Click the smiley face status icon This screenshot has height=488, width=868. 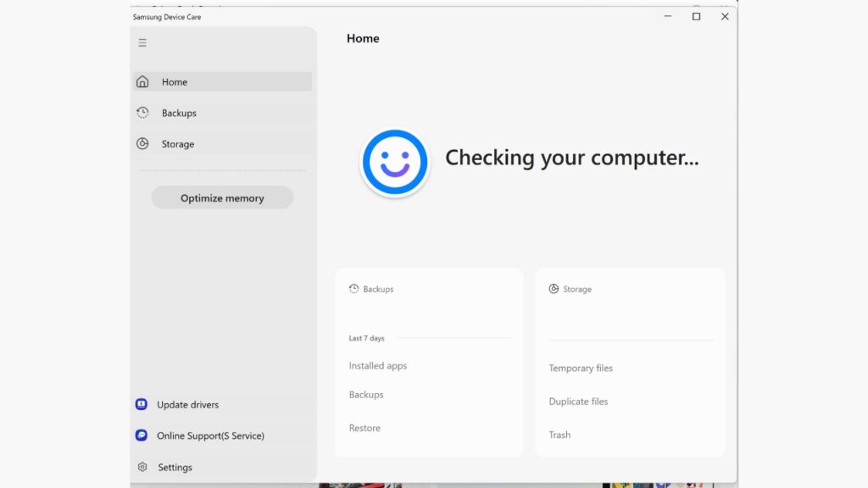pos(395,163)
